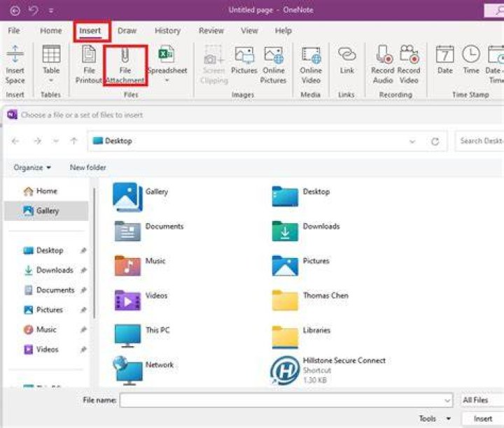Open the Table grid tool
The width and height of the screenshot is (504, 428).
tap(51, 54)
